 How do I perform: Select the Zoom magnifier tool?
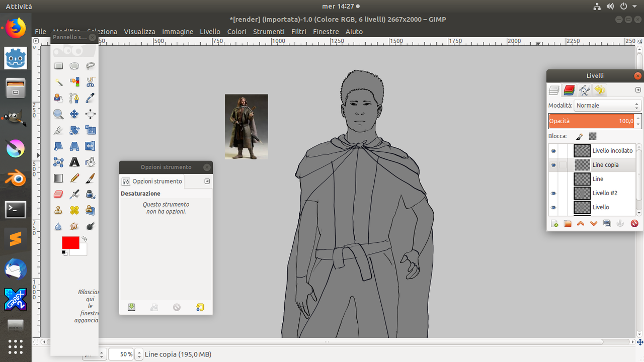coord(58,114)
